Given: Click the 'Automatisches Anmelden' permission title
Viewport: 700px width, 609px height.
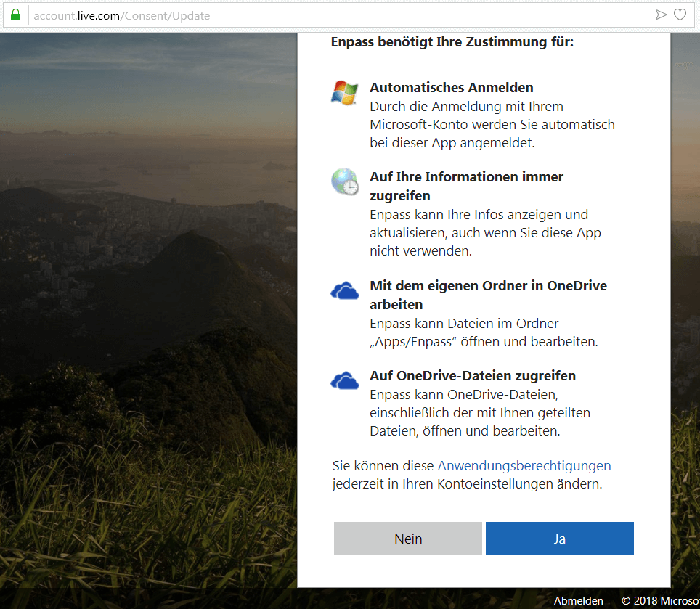Looking at the screenshot, I should (x=452, y=87).
